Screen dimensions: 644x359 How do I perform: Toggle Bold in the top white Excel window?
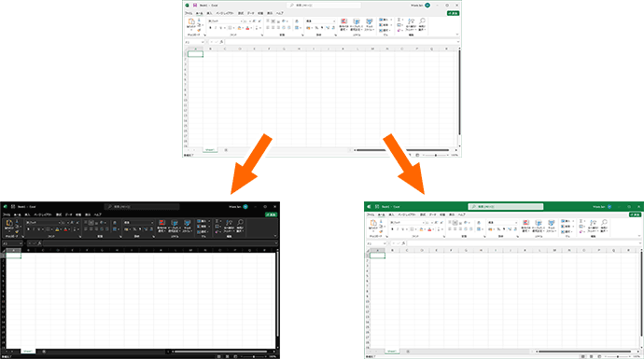[x=210, y=28]
